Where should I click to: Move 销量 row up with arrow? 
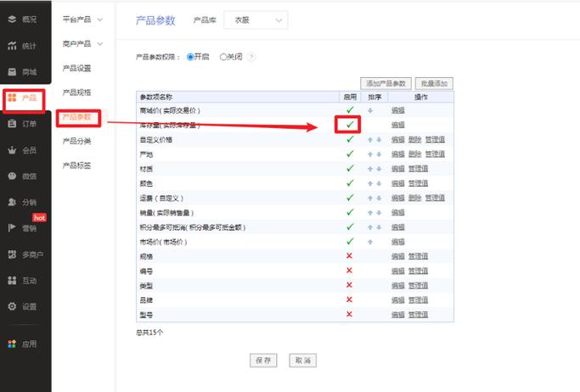(370, 212)
